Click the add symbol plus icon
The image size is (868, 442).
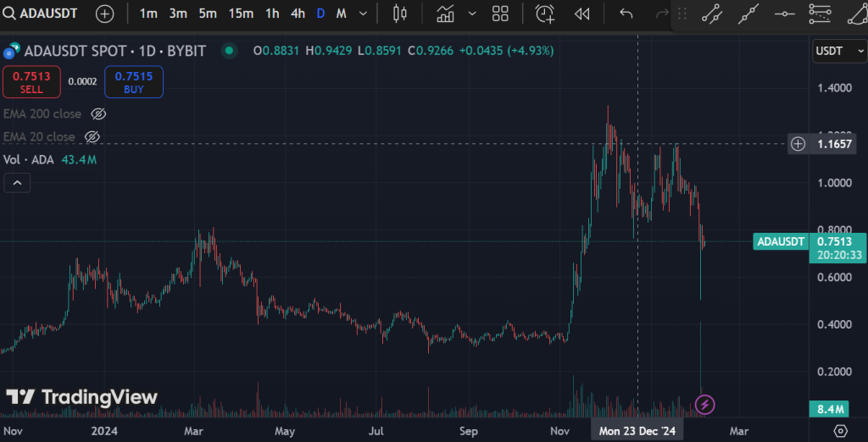(x=104, y=14)
